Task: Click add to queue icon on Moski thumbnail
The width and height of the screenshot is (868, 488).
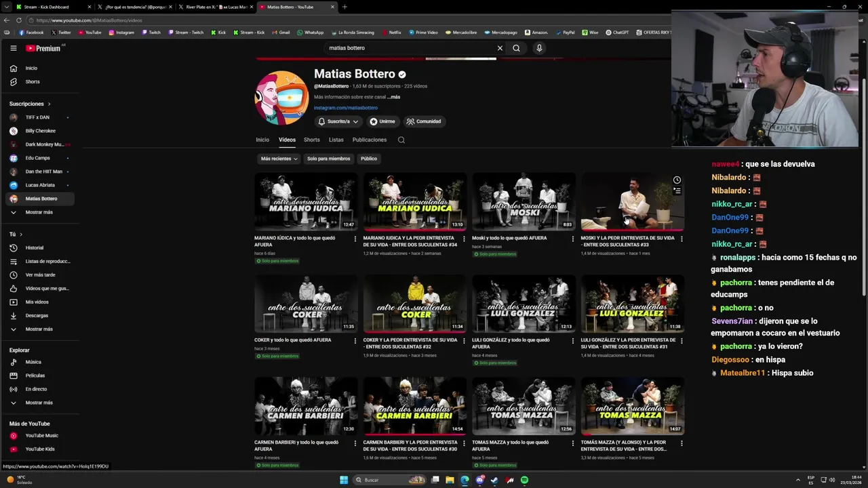Action: [677, 191]
